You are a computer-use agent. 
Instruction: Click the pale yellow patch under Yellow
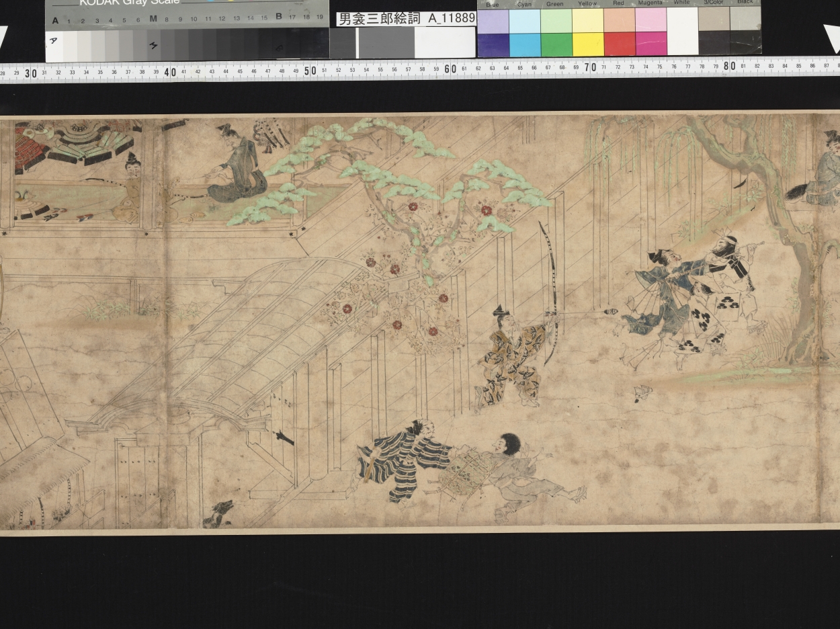587,21
